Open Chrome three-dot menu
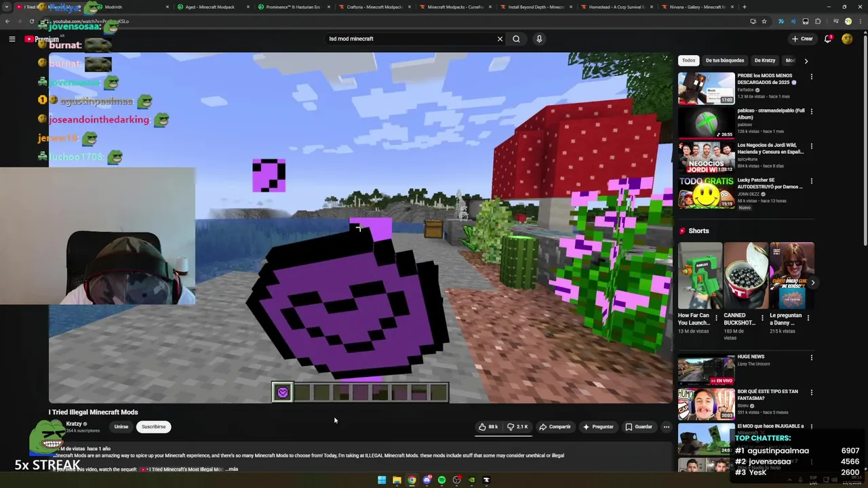This screenshot has width=868, height=488. (x=860, y=21)
